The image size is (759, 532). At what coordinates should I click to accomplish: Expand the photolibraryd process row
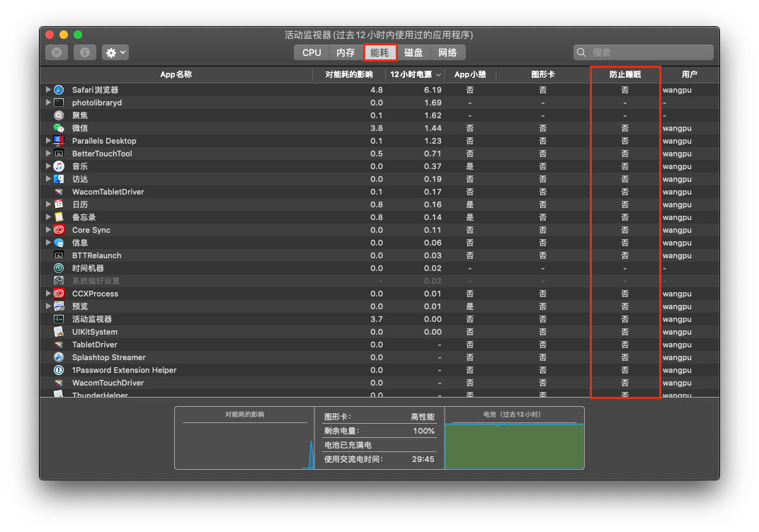[48, 103]
